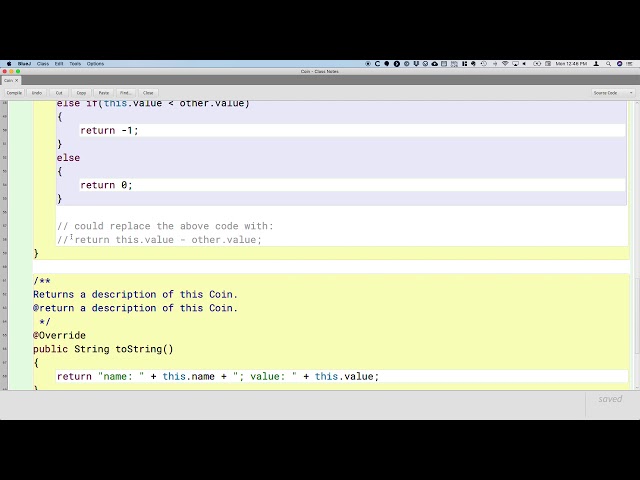The height and width of the screenshot is (480, 640).
Task: Click the Wi-Fi status icon
Action: (505, 64)
